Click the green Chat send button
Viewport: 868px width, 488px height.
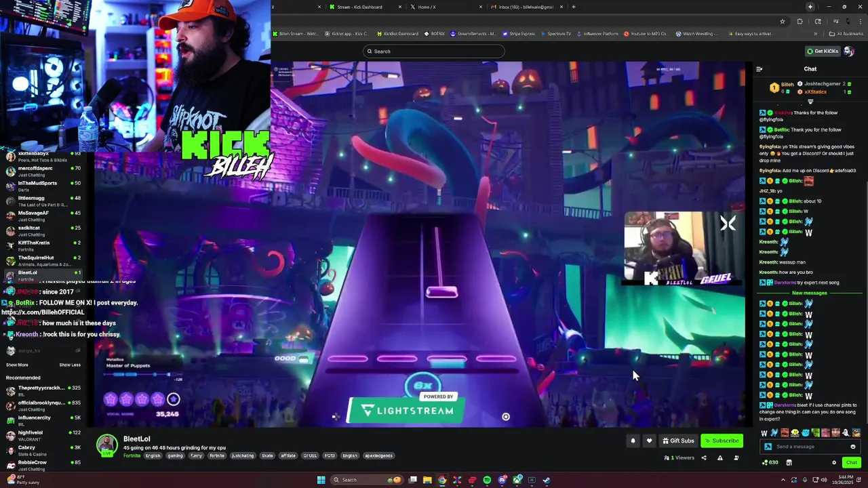852,462
